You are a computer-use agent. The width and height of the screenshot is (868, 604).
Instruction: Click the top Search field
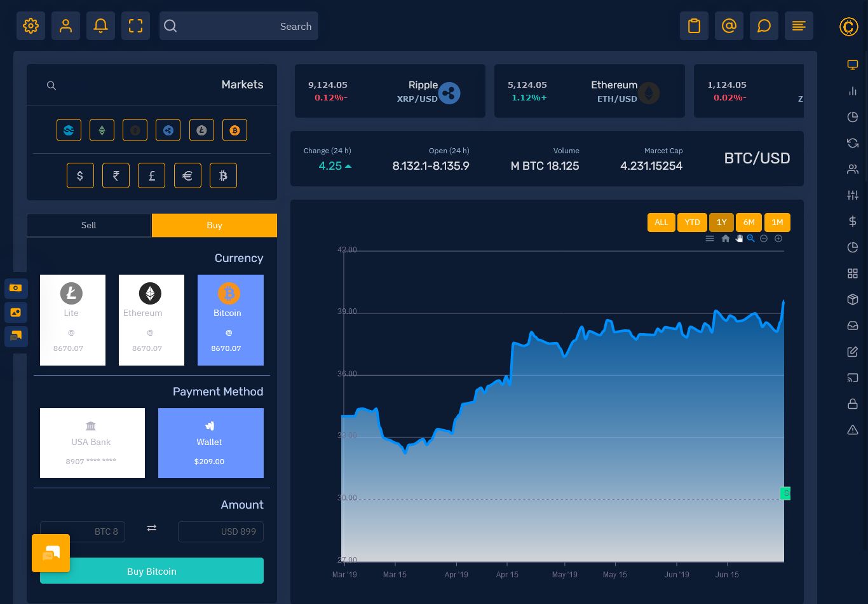tap(239, 26)
